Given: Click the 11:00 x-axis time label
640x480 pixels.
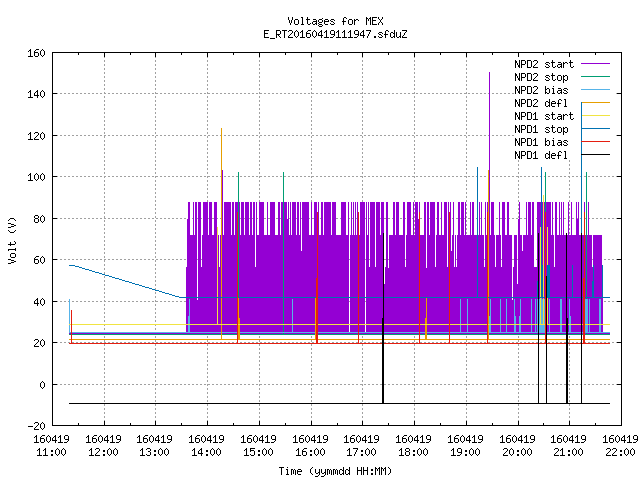Looking at the screenshot, I should [51, 452].
